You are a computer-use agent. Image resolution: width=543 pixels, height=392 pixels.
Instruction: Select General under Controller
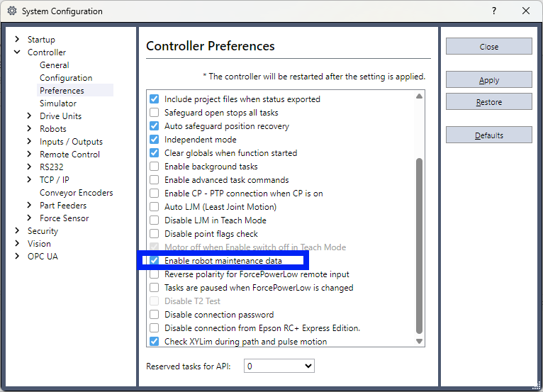(55, 65)
